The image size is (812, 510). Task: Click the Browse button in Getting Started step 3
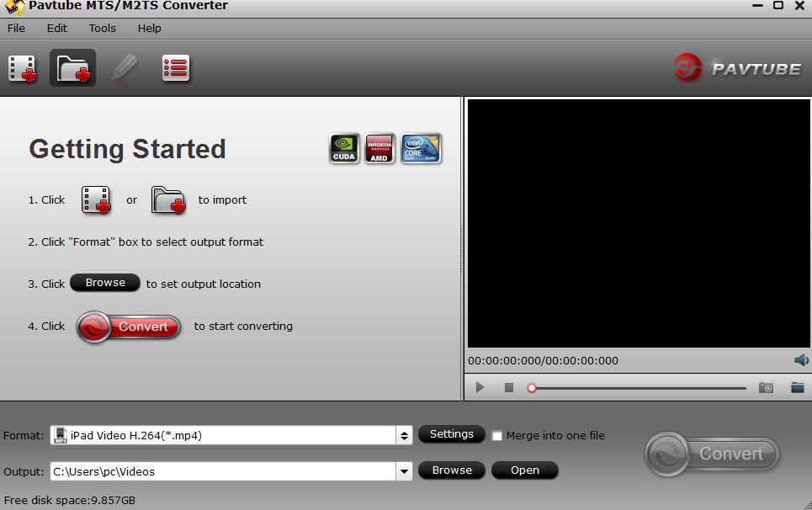click(x=105, y=283)
